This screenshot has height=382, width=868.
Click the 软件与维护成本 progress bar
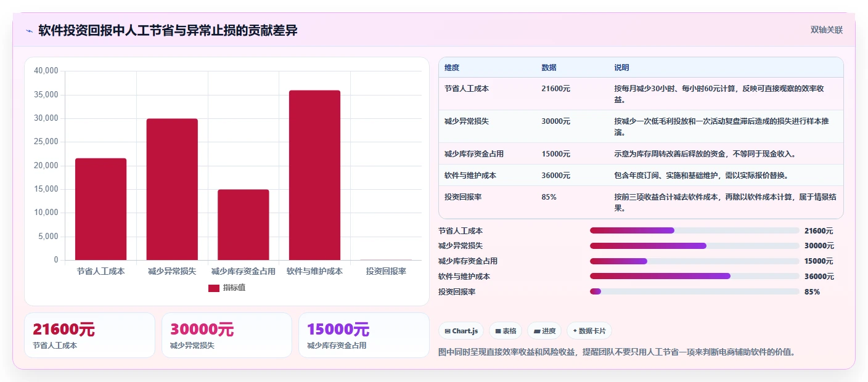point(694,276)
